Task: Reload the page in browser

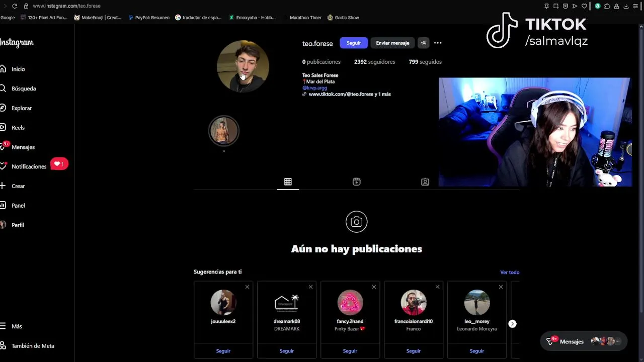Action: [x=14, y=6]
